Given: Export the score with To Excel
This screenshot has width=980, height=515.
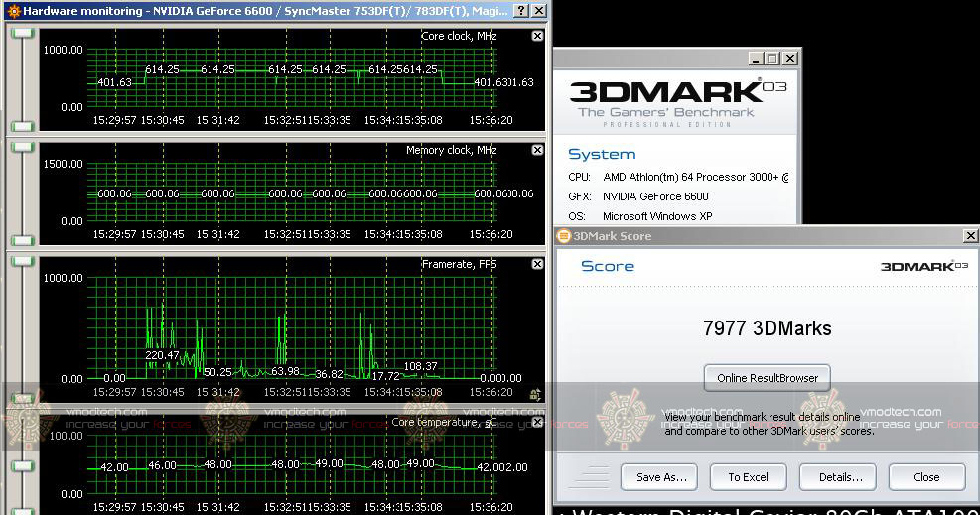Looking at the screenshot, I should click(x=748, y=477).
